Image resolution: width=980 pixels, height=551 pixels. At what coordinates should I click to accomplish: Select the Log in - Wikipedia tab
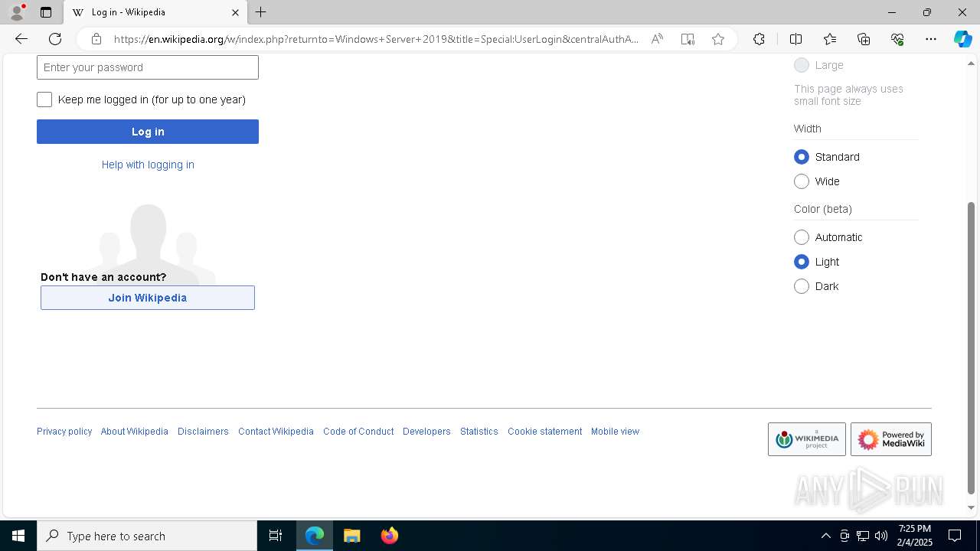tap(155, 12)
